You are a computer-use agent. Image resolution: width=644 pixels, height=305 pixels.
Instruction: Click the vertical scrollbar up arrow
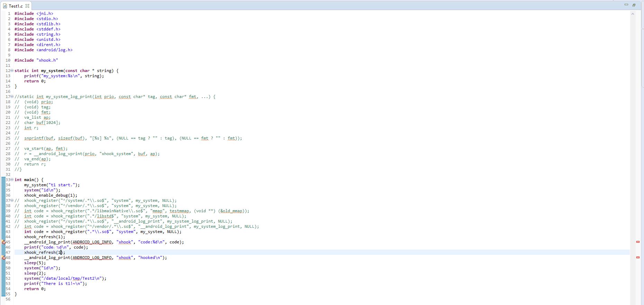pos(633,14)
